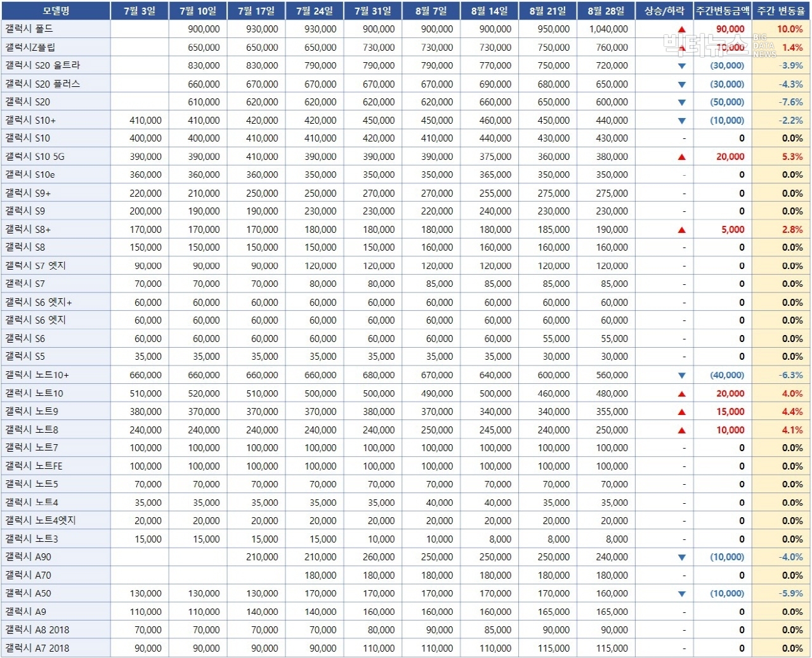Select the 7월 17일 column header
The height and width of the screenshot is (658, 812).
pyautogui.click(x=256, y=11)
